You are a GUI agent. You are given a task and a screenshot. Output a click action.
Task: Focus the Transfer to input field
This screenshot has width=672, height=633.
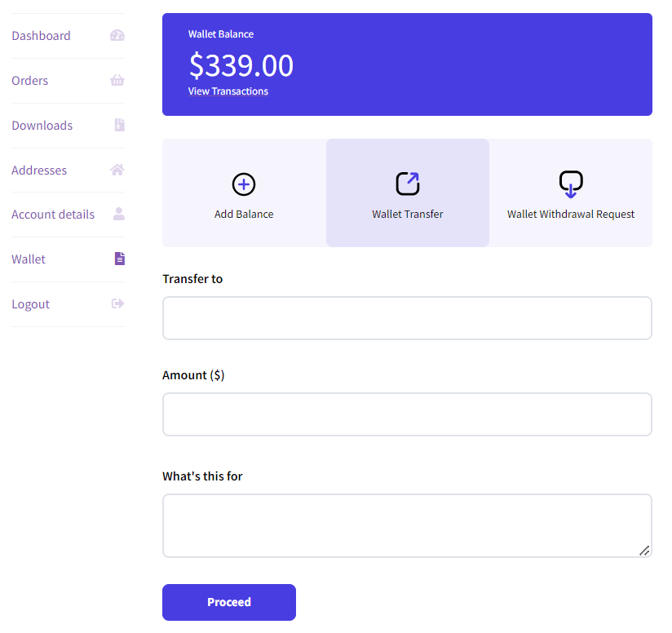[407, 318]
